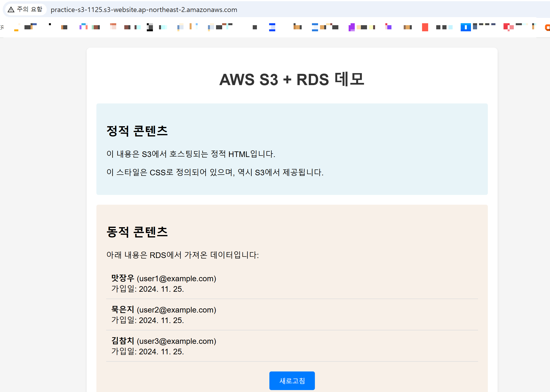Open the coral red square bookmark icon
Image resolution: width=550 pixels, height=392 pixels.
tap(425, 27)
